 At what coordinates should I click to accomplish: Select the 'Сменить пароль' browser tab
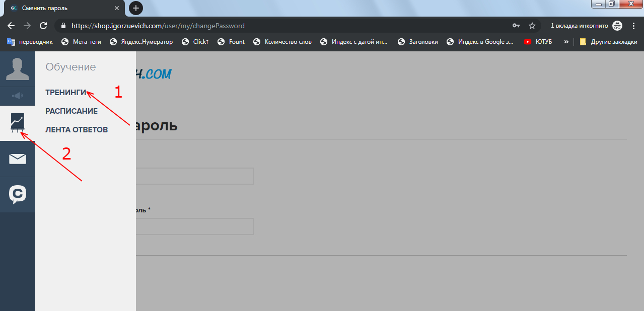(64, 8)
